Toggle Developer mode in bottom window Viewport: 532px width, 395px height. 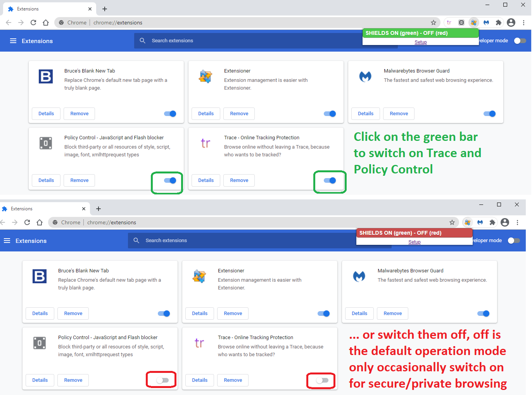(x=514, y=241)
